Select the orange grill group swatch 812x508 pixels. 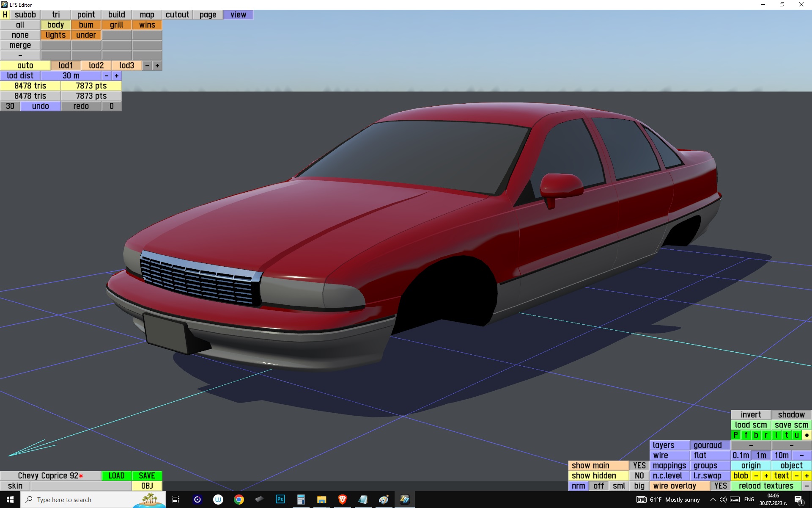[x=116, y=25]
